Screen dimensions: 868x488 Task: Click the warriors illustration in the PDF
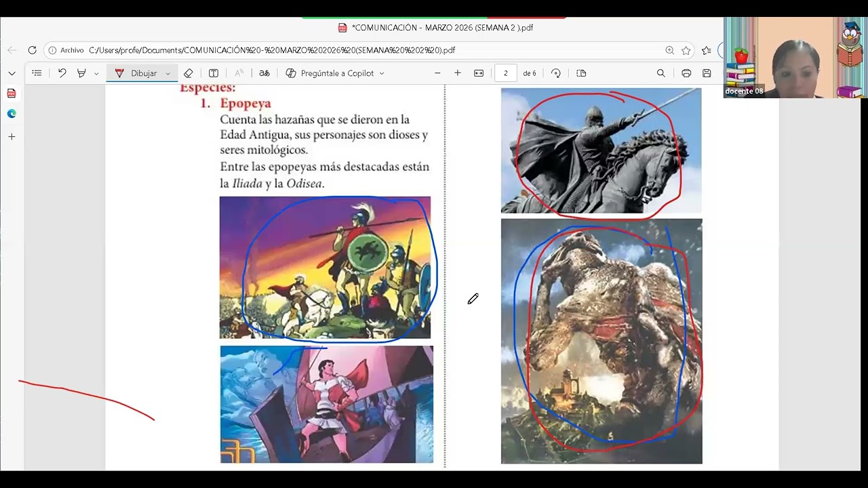pos(325,268)
